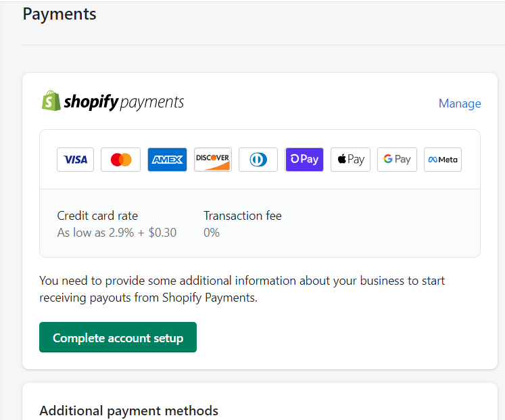This screenshot has height=420, width=505.
Task: Open the Manage link
Action: [x=460, y=103]
